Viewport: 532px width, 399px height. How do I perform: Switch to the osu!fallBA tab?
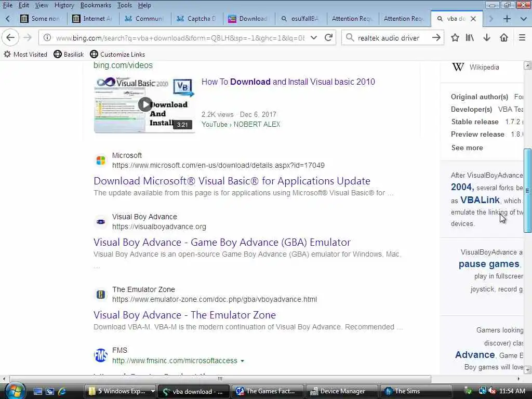[301, 19]
